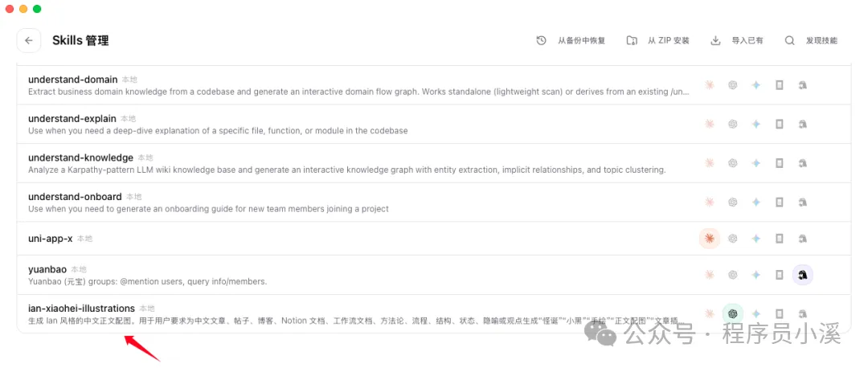Enable Claude toggle for ian-xiaohei-illustrations

[709, 314]
